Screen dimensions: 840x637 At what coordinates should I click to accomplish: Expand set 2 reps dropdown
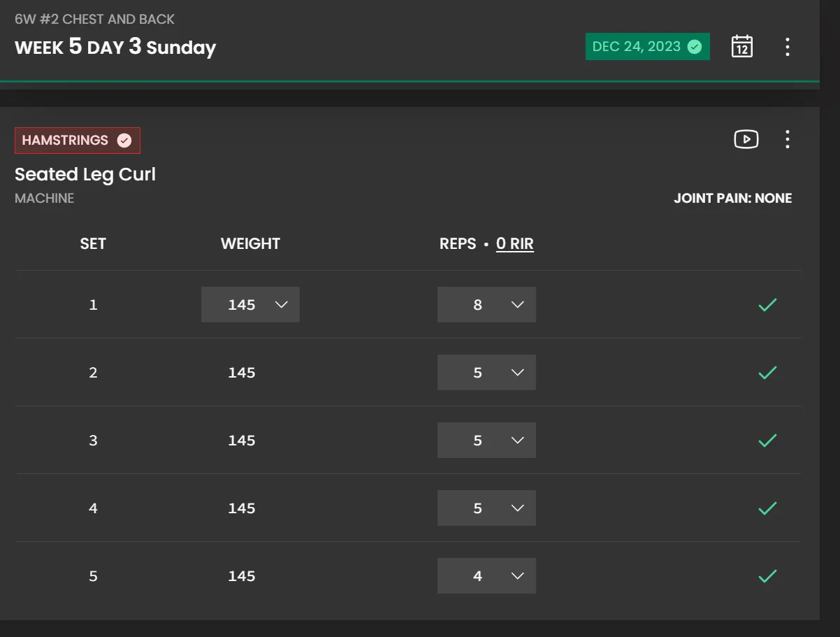pos(486,373)
